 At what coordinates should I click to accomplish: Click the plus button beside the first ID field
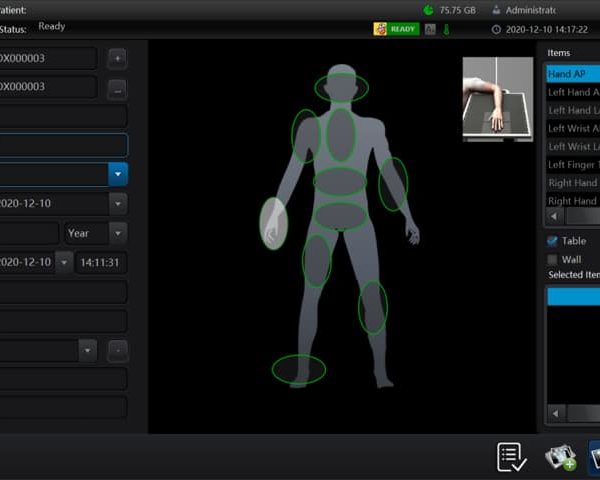(x=118, y=58)
